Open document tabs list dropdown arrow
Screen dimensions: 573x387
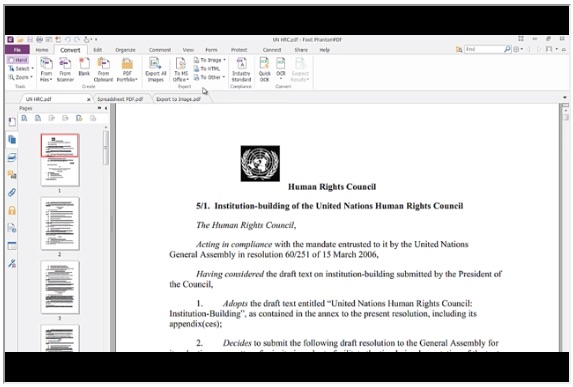(565, 98)
